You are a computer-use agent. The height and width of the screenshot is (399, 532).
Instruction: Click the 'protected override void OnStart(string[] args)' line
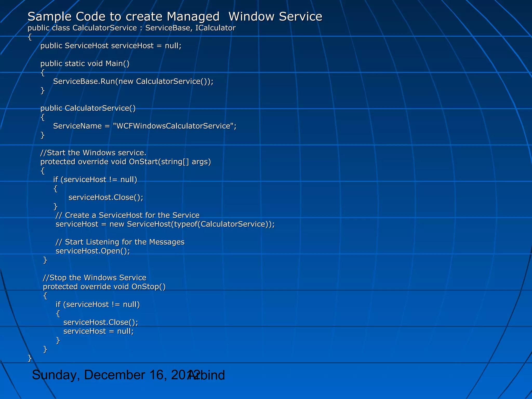coord(125,162)
